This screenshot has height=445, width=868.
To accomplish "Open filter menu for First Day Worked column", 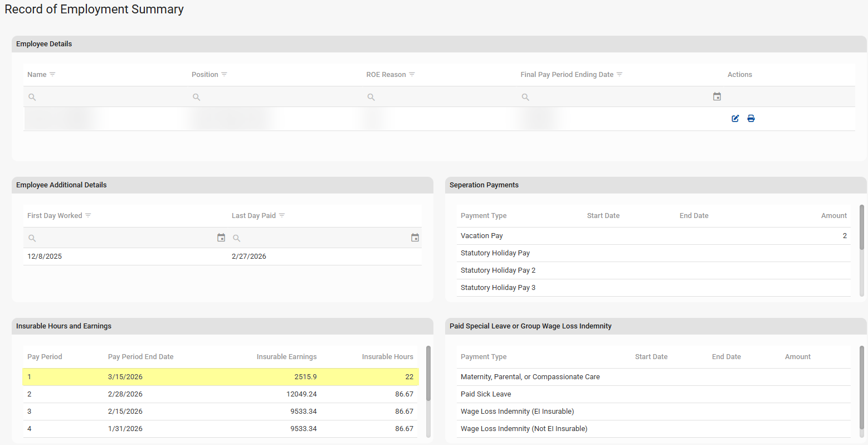I will click(x=88, y=215).
